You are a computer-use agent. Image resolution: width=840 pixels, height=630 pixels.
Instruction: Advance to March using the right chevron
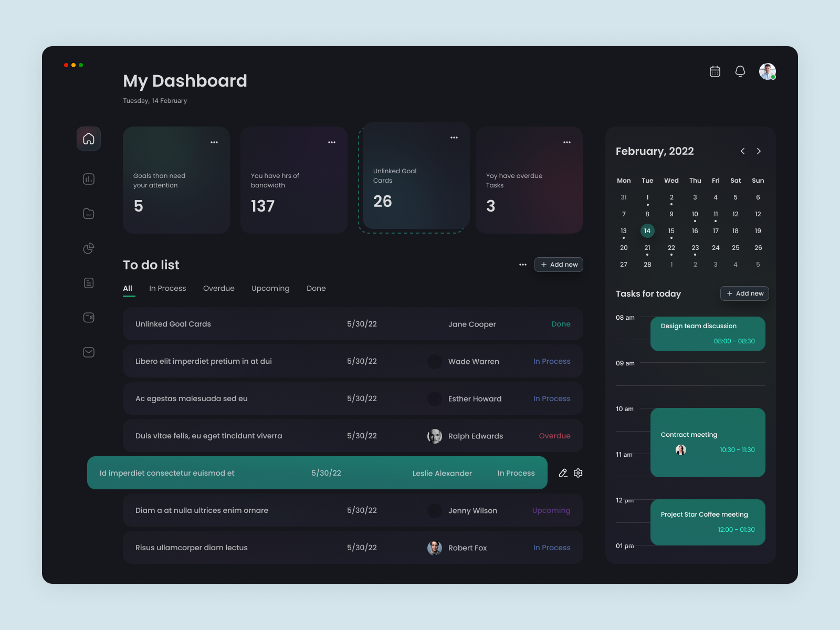tap(759, 151)
